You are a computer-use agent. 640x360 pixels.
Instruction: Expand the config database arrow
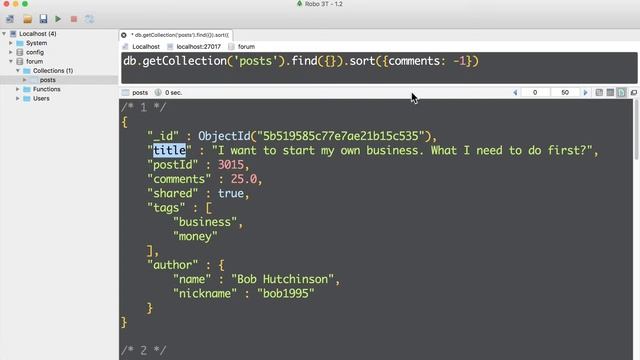[x=11, y=52]
